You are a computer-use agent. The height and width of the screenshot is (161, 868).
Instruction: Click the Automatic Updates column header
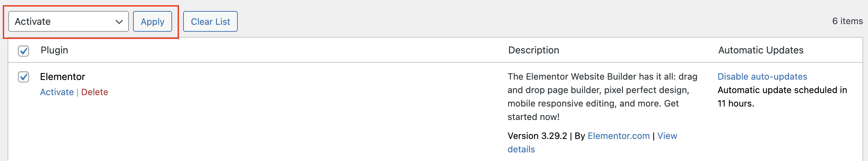point(761,50)
